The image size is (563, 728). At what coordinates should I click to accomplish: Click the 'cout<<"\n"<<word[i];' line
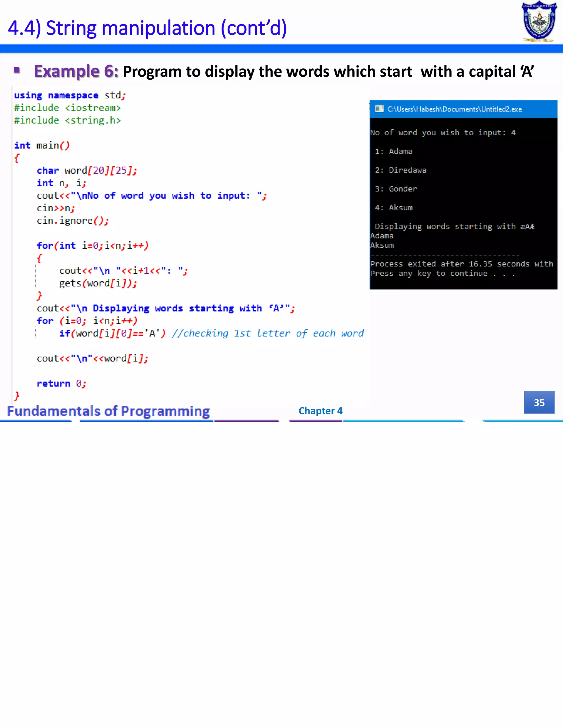92,359
